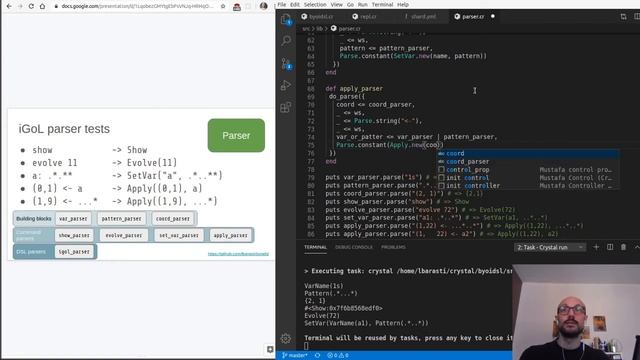Open the browser profile avatar
Screen dimensions: 640x360
(264, 6)
